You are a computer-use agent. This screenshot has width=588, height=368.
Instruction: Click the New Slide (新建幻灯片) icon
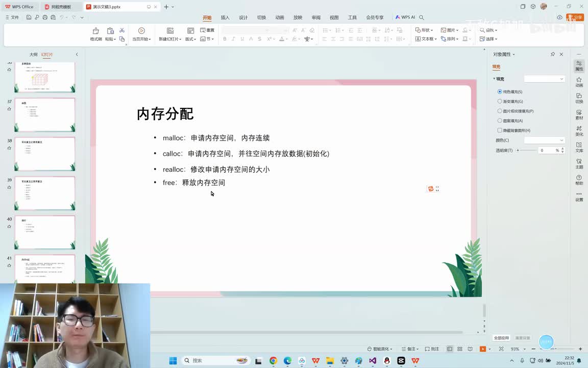[x=170, y=31]
